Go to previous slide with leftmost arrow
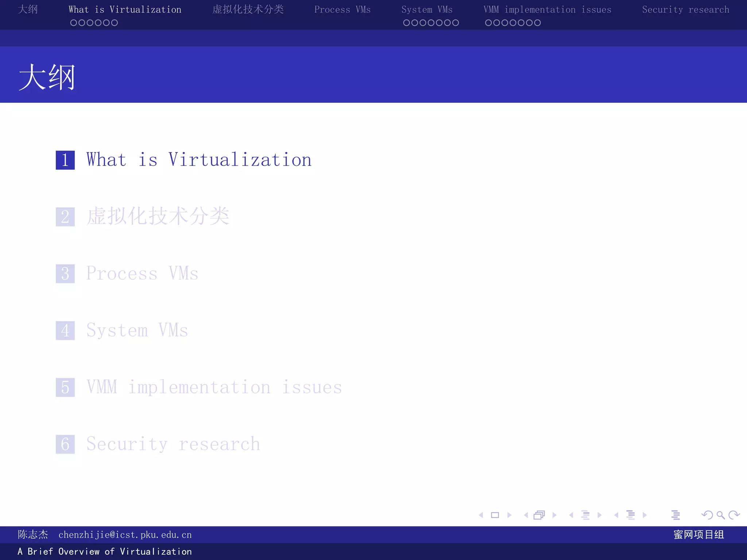This screenshot has height=560, width=747. [x=481, y=515]
